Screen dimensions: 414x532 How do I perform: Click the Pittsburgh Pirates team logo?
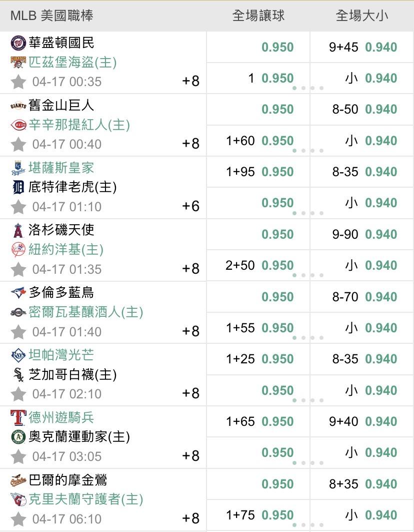pyautogui.click(x=18, y=63)
